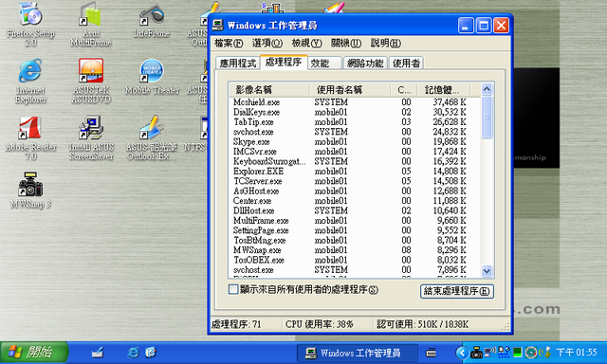Sort by the 使用者名稱 column header
Screen dimensions: 607x364
tap(350, 90)
